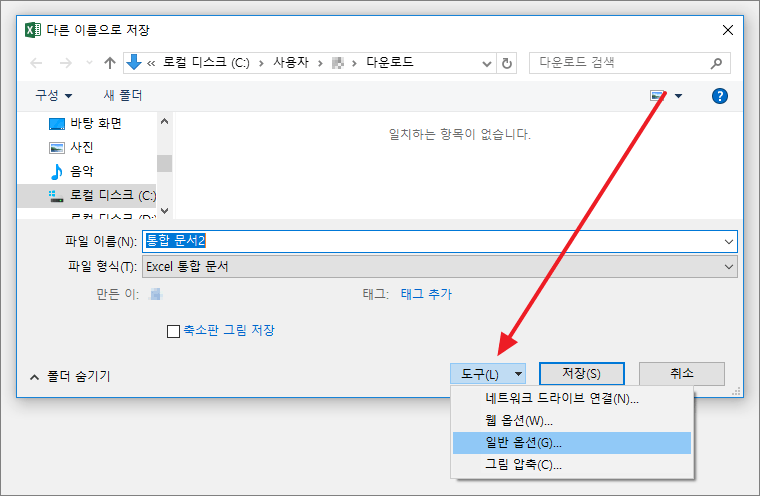Click the 태그 추가 link
This screenshot has height=496, width=760.
pyautogui.click(x=426, y=294)
